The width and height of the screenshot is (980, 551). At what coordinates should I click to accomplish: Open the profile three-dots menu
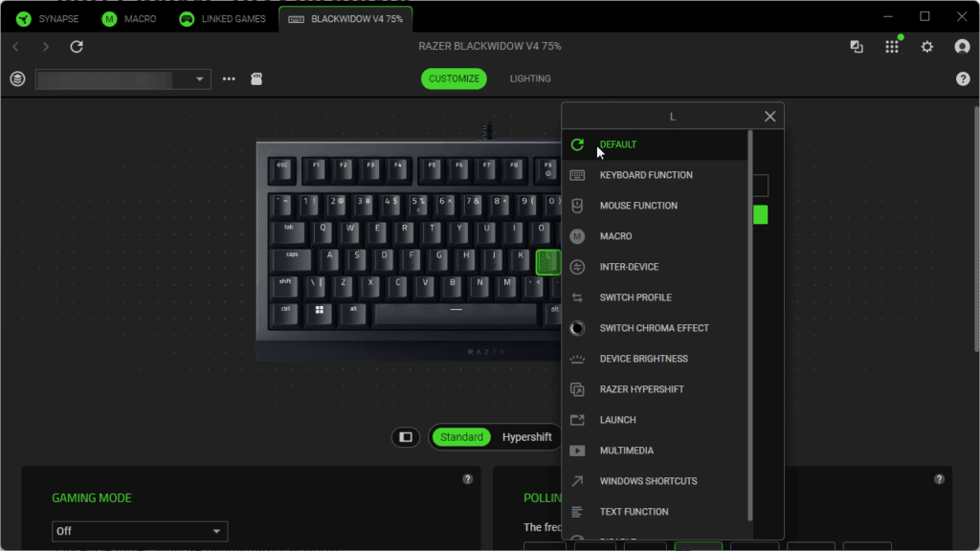229,78
